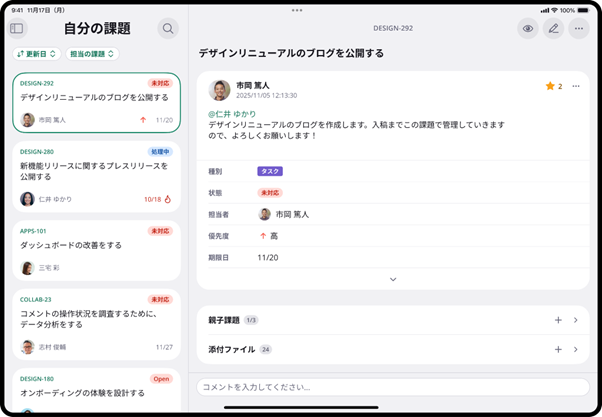
Task: Expand issue details with down chevron
Action: click(x=393, y=279)
